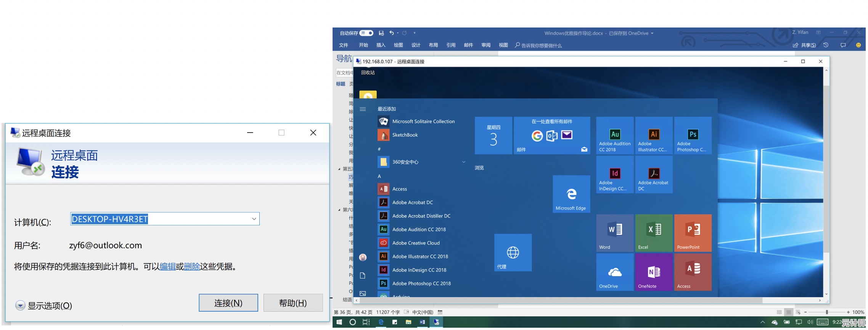Open the Adobe InDesign CC tile
The width and height of the screenshot is (868, 330).
tap(615, 175)
